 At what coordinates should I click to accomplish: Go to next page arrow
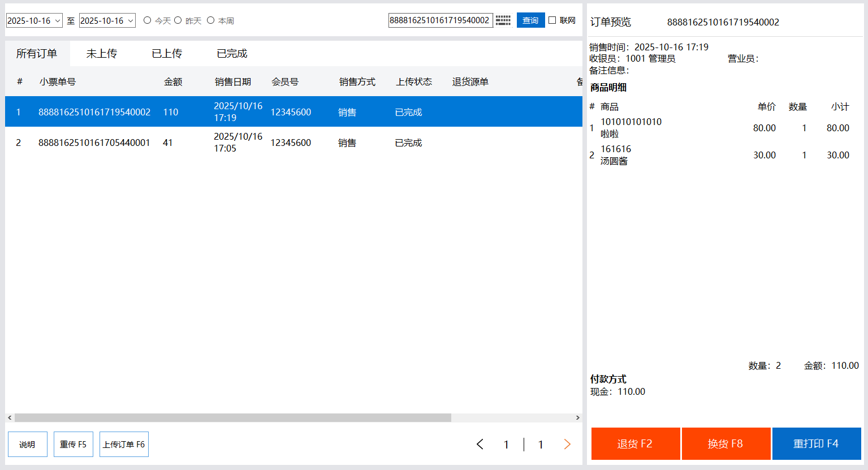567,445
